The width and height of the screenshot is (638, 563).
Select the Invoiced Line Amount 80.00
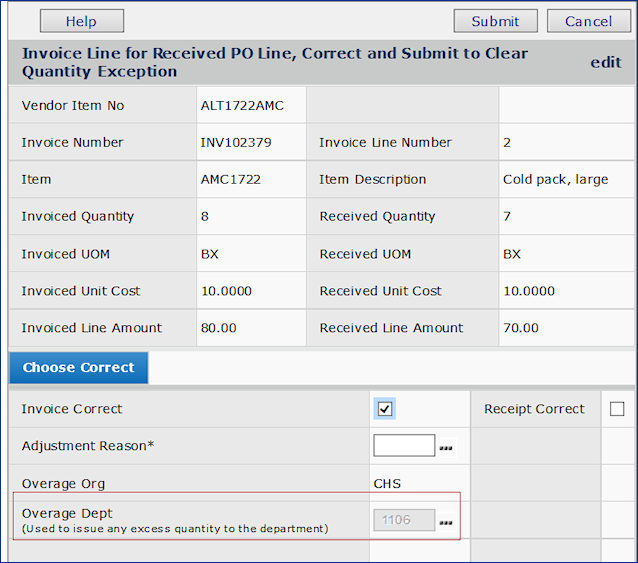coord(219,328)
